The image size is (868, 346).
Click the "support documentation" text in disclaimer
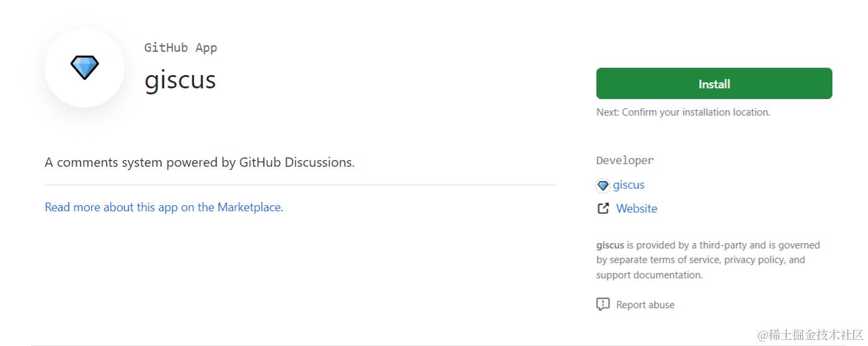(648, 275)
